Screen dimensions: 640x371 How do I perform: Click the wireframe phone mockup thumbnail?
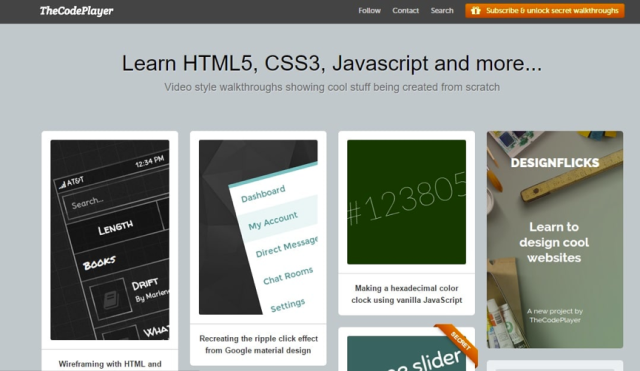click(110, 240)
